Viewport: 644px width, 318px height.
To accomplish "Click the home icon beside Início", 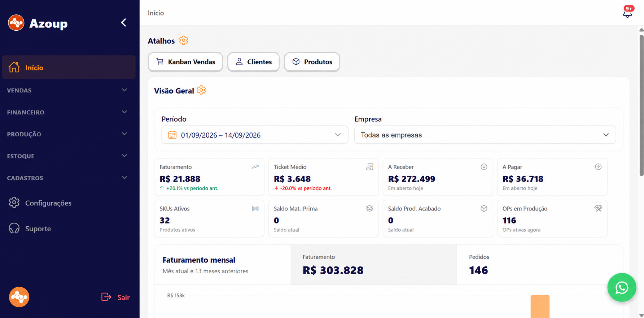I will (14, 67).
